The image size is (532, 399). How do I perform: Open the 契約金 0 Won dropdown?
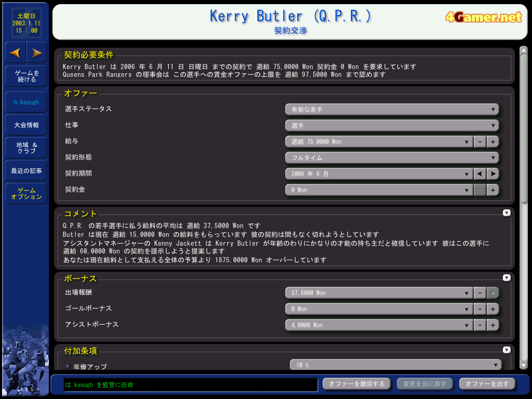379,190
